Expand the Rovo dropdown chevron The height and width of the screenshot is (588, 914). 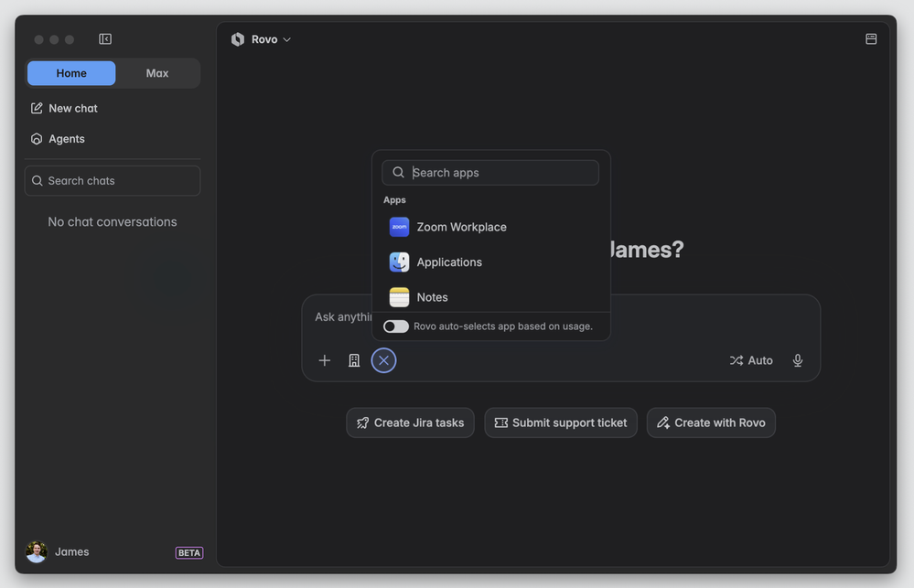point(286,39)
